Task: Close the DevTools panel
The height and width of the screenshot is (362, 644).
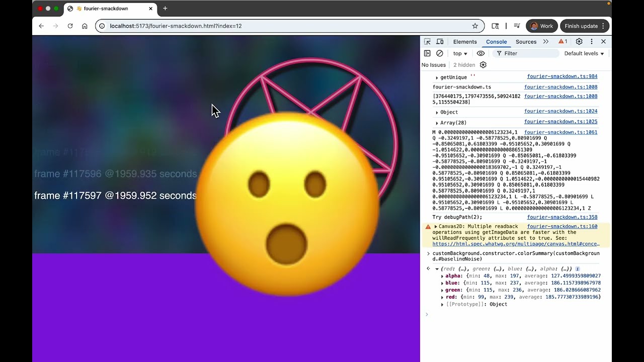Action: (x=604, y=42)
